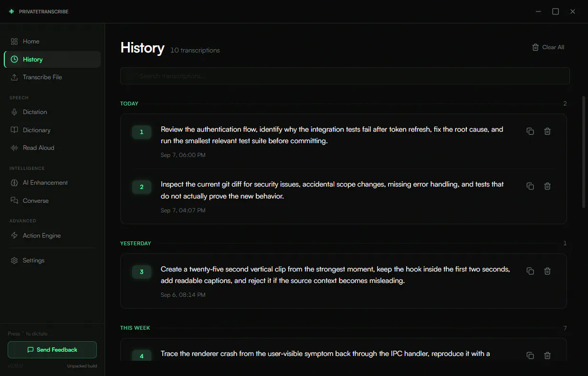The width and height of the screenshot is (588, 376).
Task: Select number badge 4 on fourth transcription
Action: (141, 356)
